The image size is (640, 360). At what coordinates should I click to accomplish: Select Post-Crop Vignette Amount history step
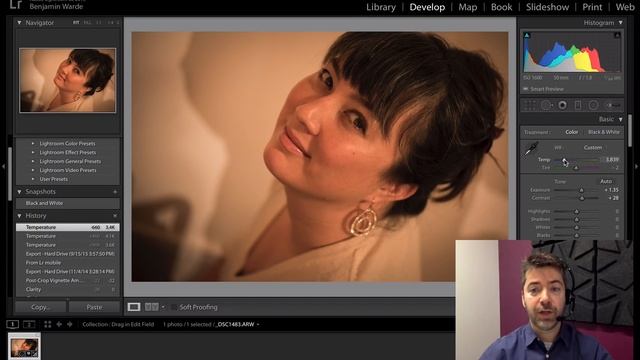(68, 280)
